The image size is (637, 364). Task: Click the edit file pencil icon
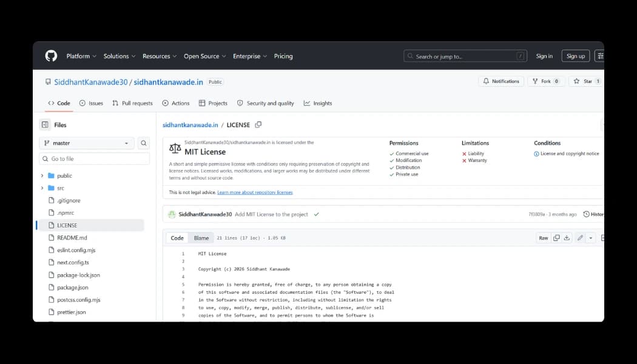coord(580,238)
